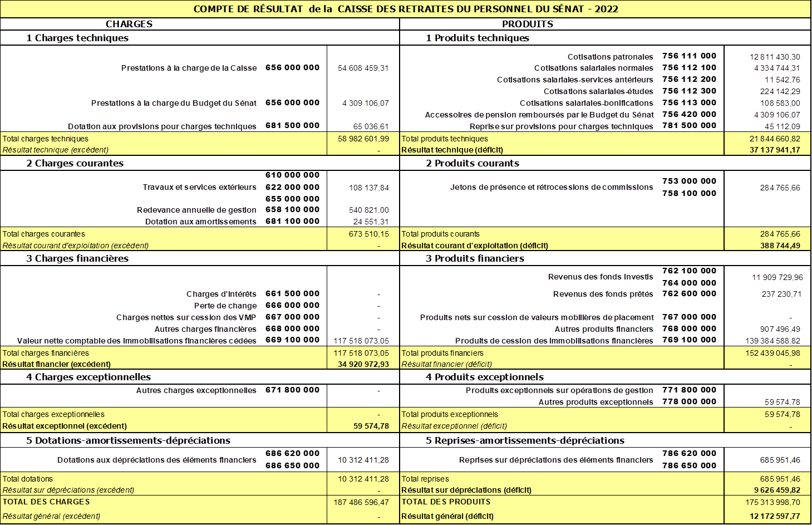Click the Résultat général (déficit) value 12 172 597,77
The width and height of the screenshot is (812, 525).
[774, 516]
